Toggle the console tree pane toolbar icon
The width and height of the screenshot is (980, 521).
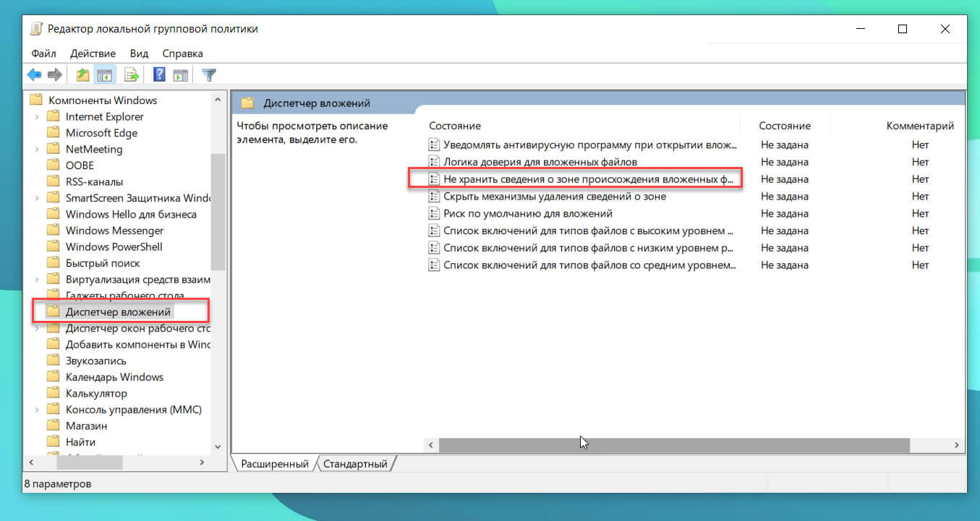point(105,74)
